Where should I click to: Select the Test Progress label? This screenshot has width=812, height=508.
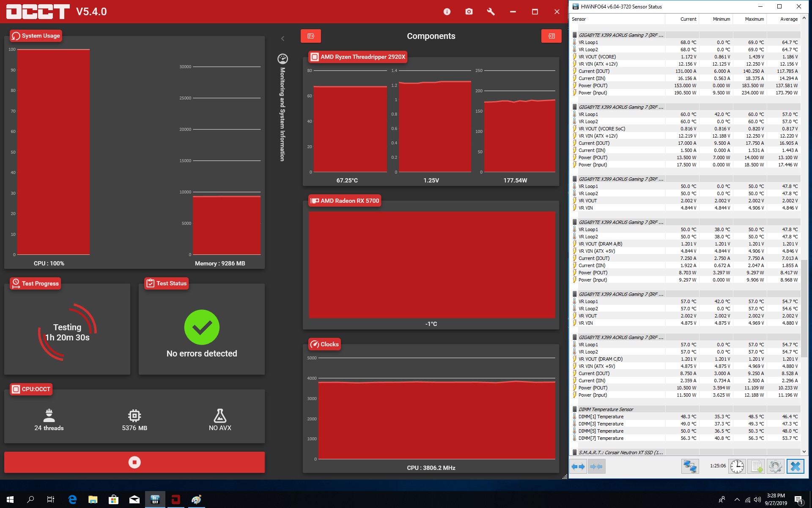point(36,283)
